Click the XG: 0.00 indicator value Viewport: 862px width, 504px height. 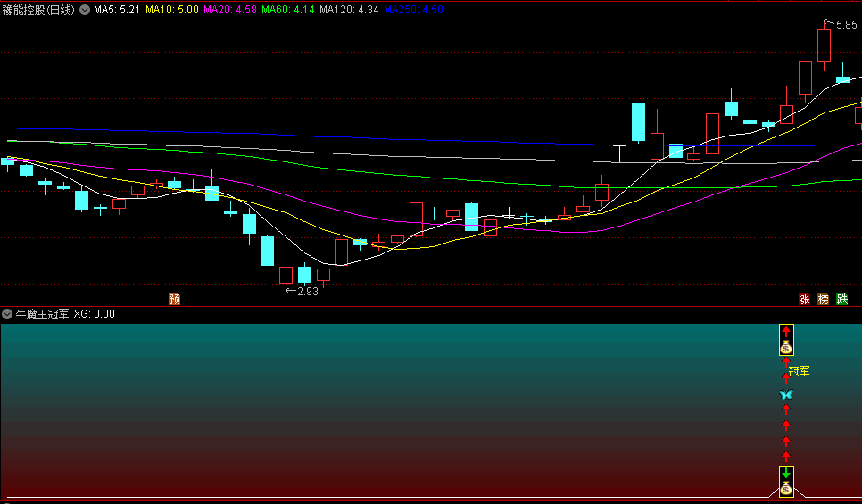pos(95,314)
